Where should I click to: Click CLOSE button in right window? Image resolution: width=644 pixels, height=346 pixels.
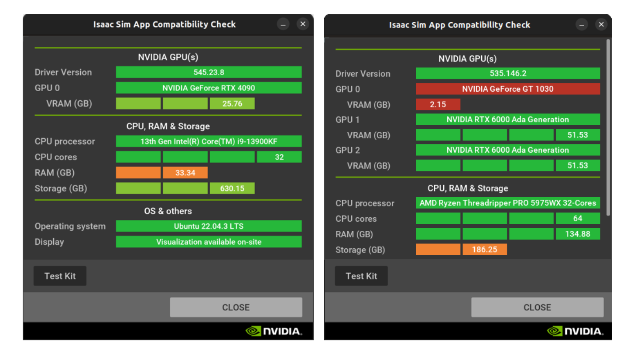[x=538, y=307]
